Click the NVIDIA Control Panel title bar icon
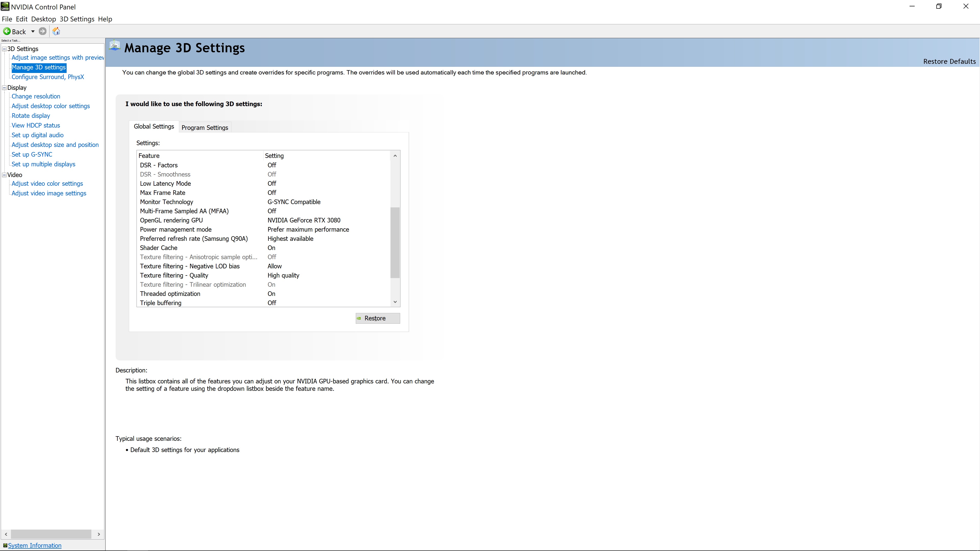Viewport: 980px width, 551px height. coord(5,6)
